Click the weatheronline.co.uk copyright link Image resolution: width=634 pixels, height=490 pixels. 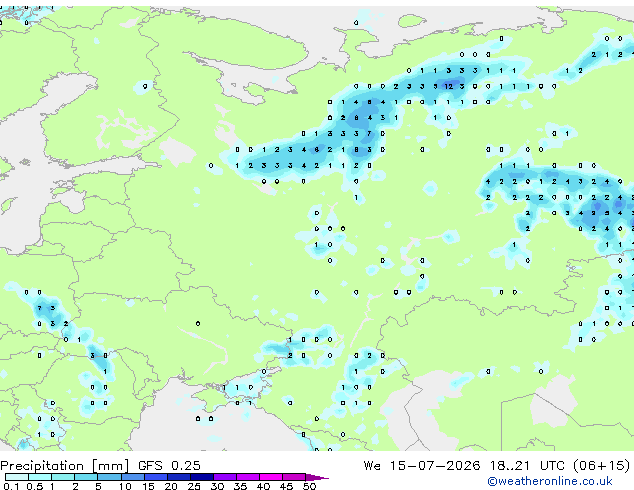pyautogui.click(x=550, y=481)
